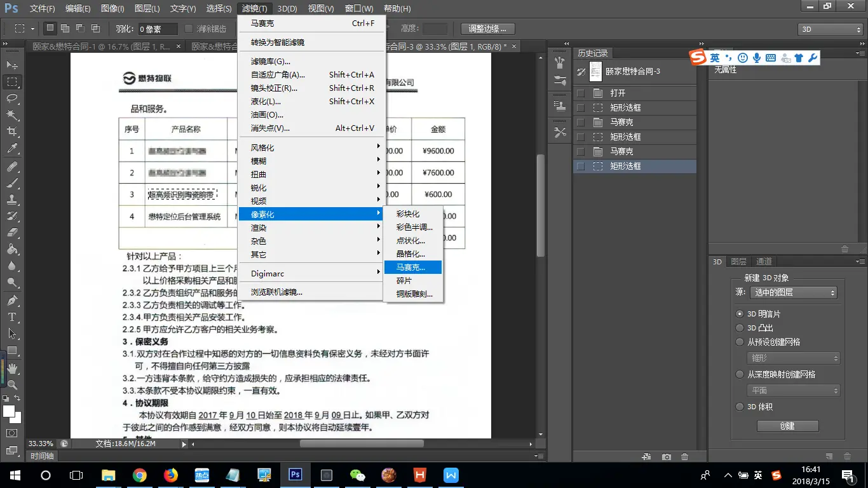Click Intersect with Selection mode icon
Image resolution: width=868 pixels, height=488 pixels.
[x=95, y=29]
